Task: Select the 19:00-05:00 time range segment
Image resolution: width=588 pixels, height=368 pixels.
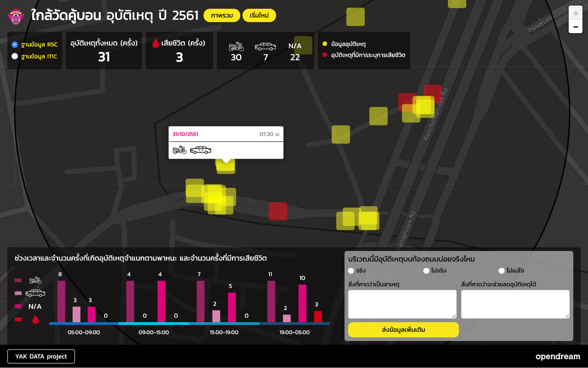Action: (295, 324)
